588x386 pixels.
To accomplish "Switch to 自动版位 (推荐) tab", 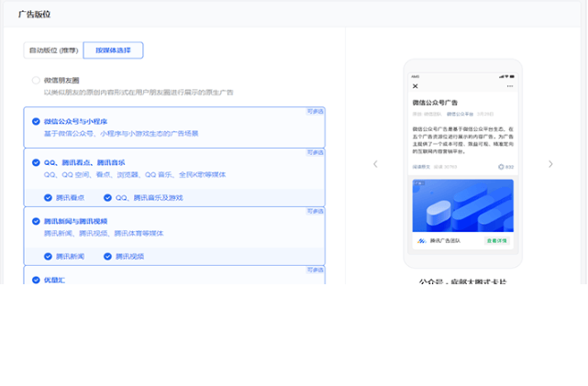I will point(53,50).
